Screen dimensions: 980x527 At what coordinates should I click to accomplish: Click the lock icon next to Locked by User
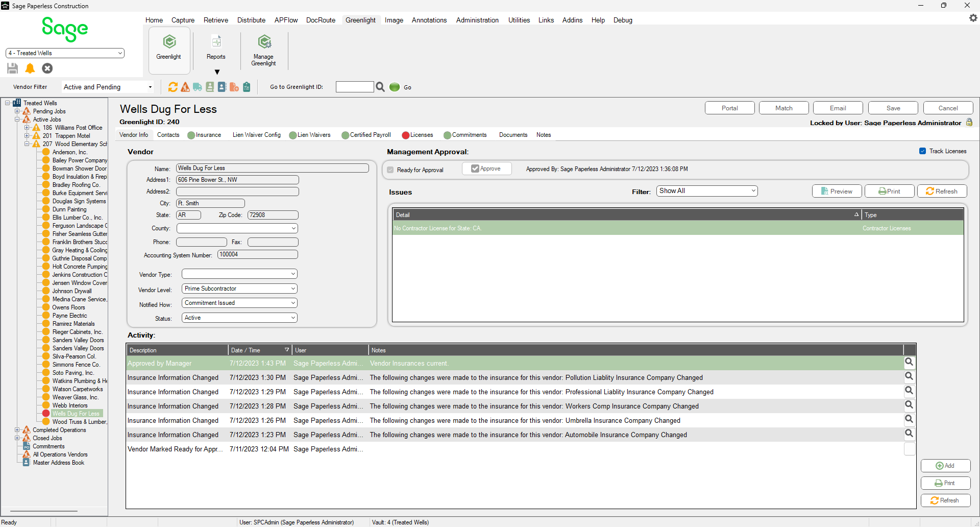969,123
